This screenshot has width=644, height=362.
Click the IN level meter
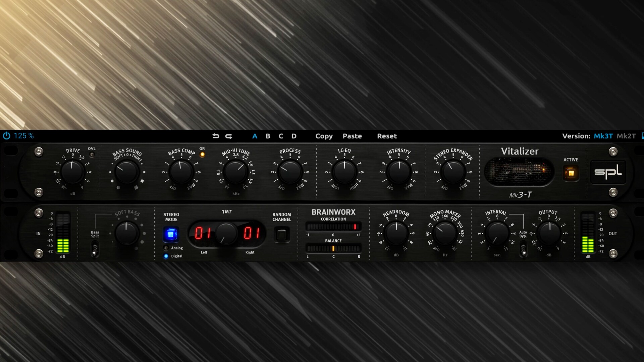(x=63, y=233)
